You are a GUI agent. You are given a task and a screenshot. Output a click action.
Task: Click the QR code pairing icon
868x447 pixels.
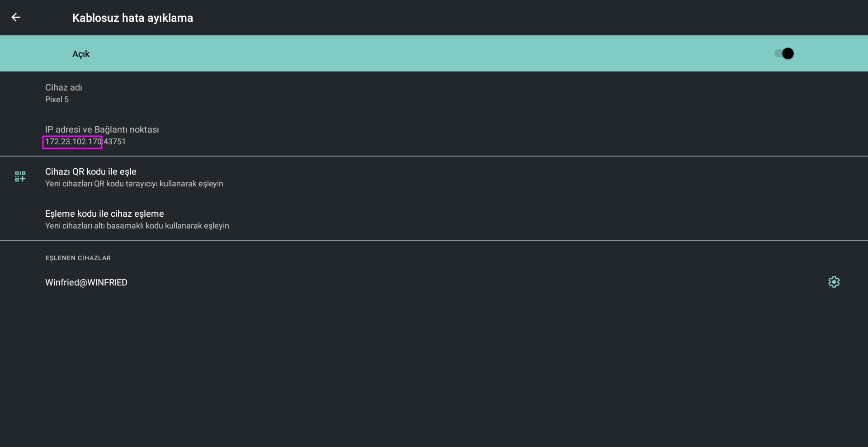20,176
